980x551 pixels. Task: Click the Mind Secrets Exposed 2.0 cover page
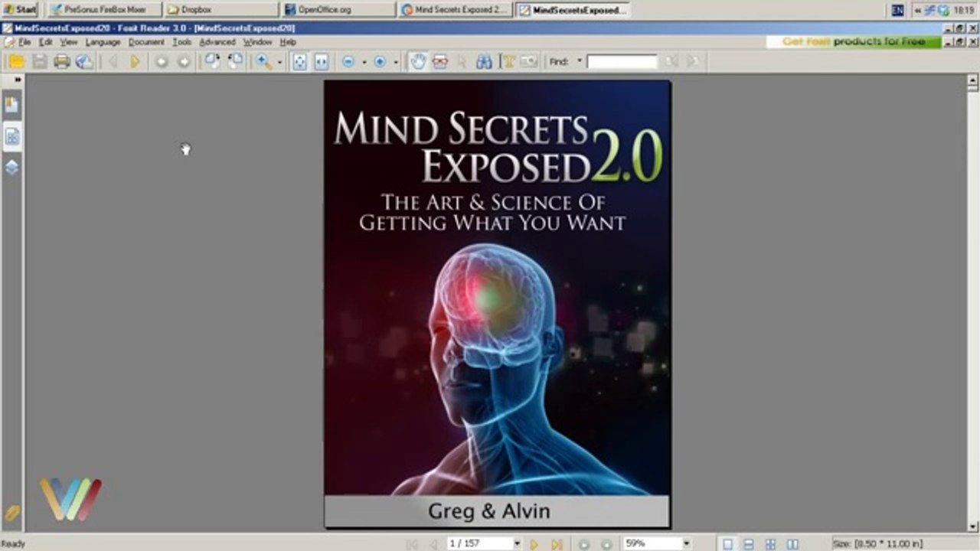497,304
